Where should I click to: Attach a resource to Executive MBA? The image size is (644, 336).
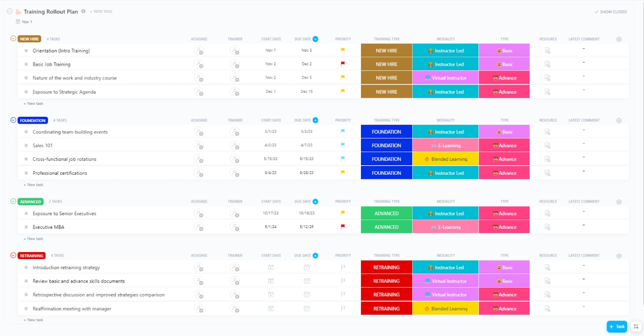[x=547, y=226]
